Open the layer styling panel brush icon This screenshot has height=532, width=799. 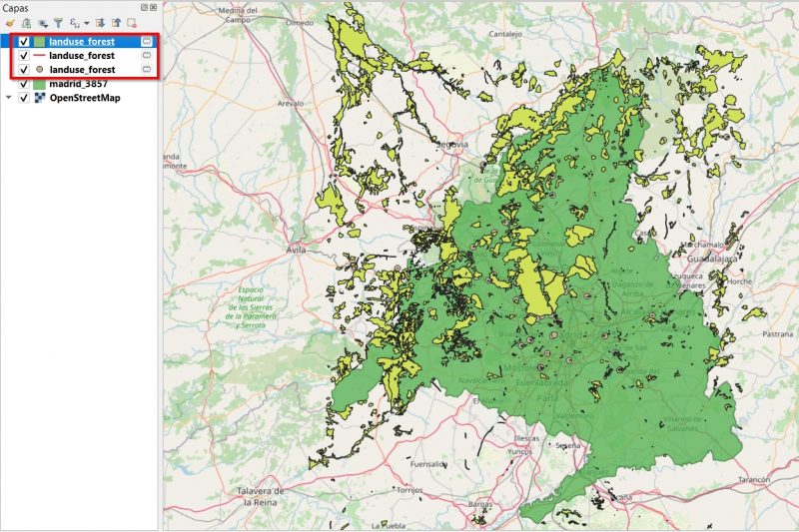10,23
